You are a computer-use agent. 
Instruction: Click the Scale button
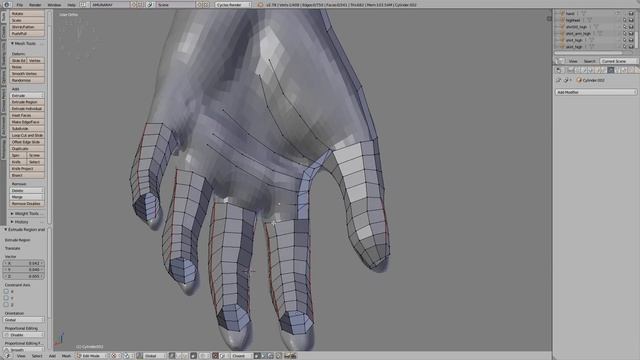coord(27,20)
